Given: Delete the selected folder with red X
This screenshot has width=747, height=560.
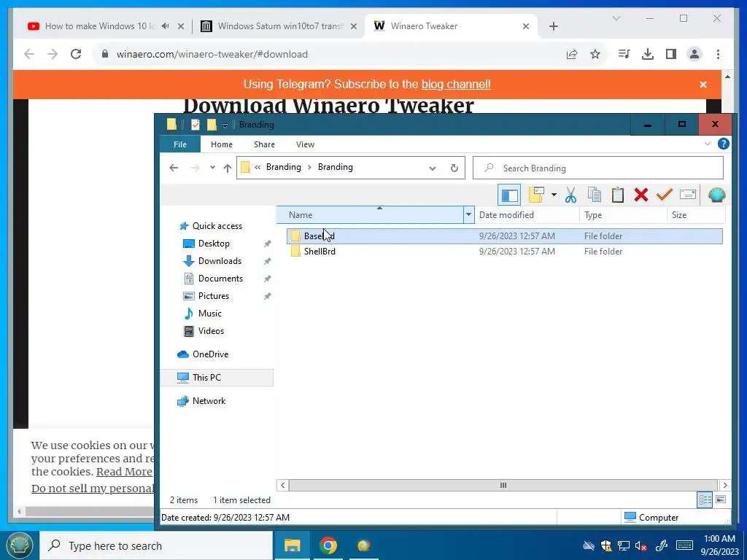Looking at the screenshot, I should coord(640,195).
